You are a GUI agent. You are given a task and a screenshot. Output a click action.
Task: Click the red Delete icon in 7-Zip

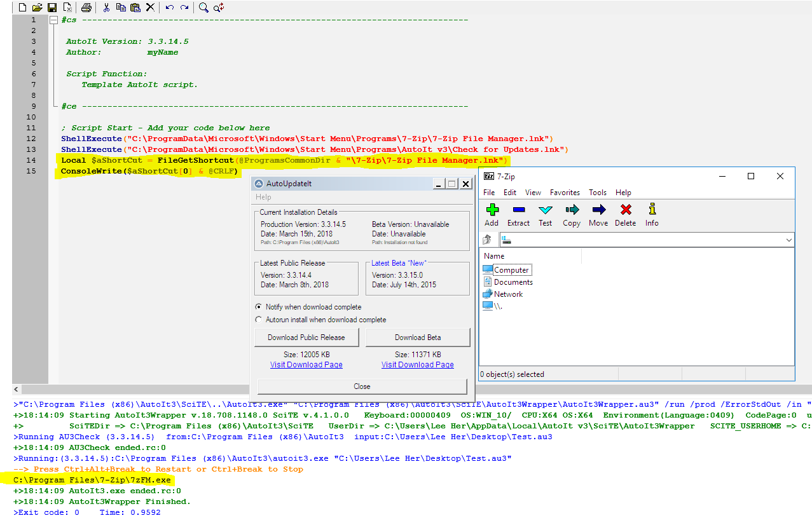click(x=625, y=215)
